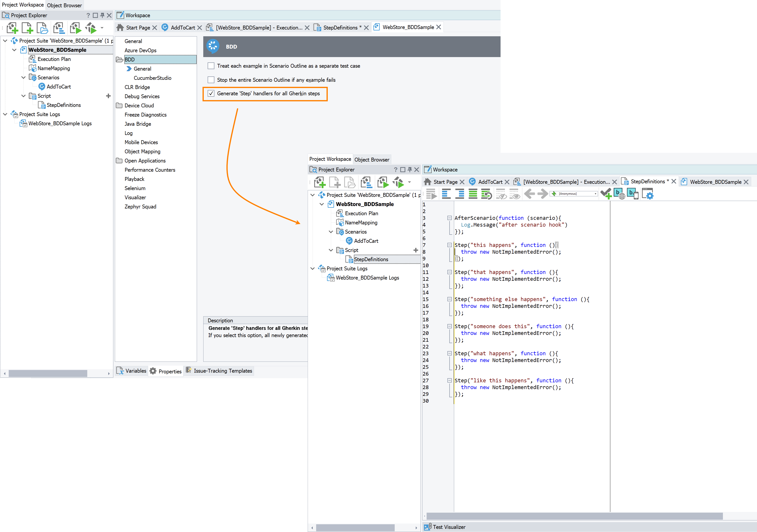Add a new project in Project Explorer
The image size is (757, 532).
12,28
